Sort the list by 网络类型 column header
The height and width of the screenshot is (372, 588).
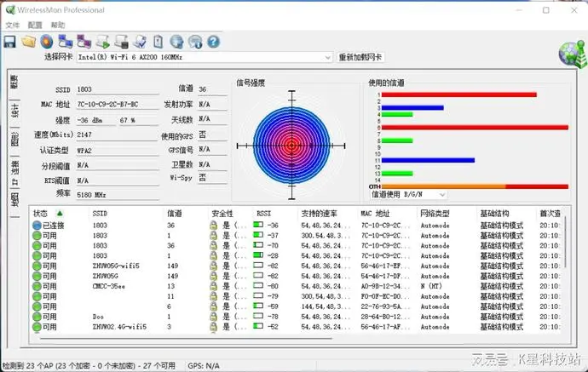coord(435,213)
